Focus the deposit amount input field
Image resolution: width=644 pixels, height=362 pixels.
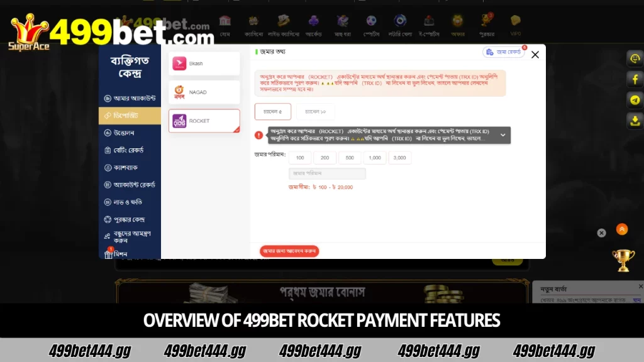click(x=327, y=173)
